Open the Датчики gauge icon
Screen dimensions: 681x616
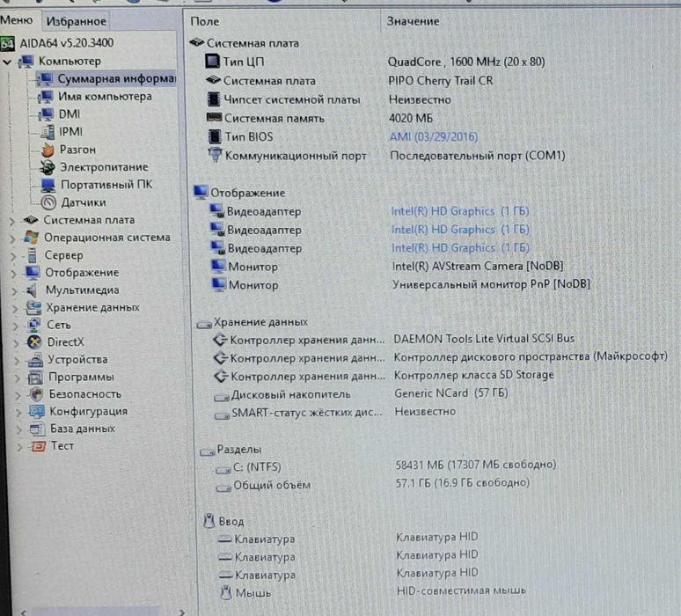tap(48, 202)
